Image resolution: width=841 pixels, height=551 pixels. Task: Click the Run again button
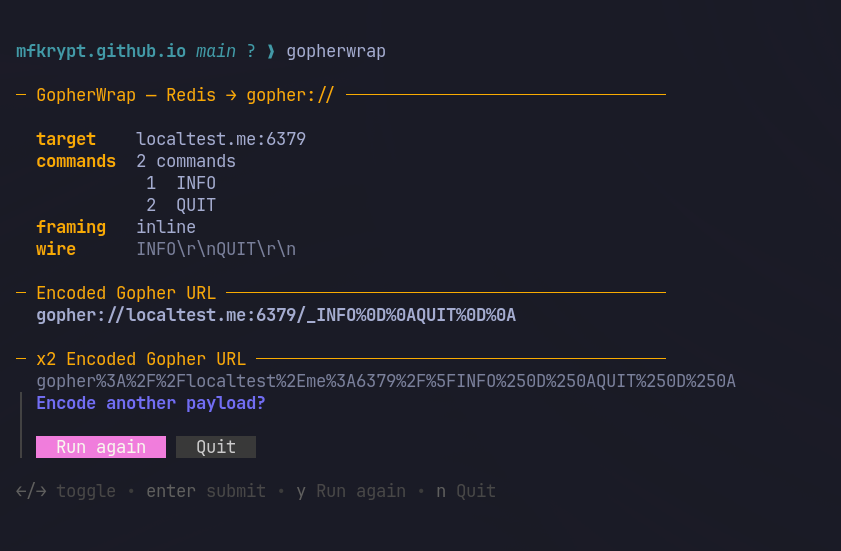101,447
